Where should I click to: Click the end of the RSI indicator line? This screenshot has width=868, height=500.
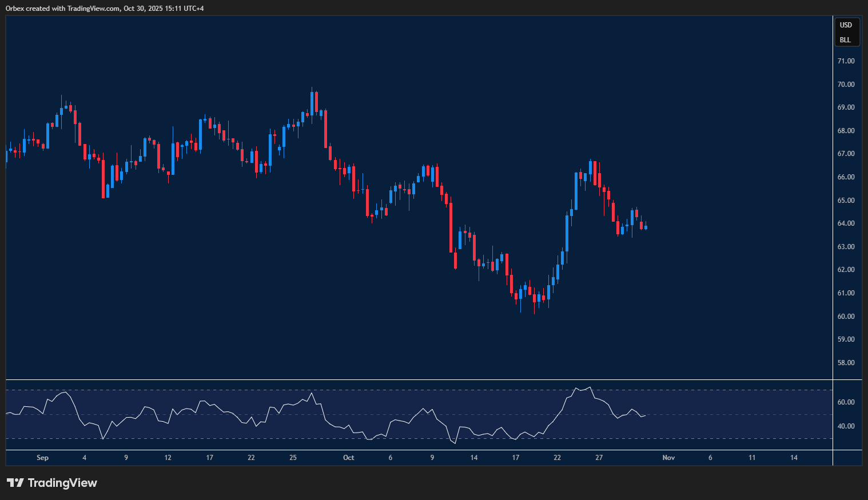(x=645, y=415)
